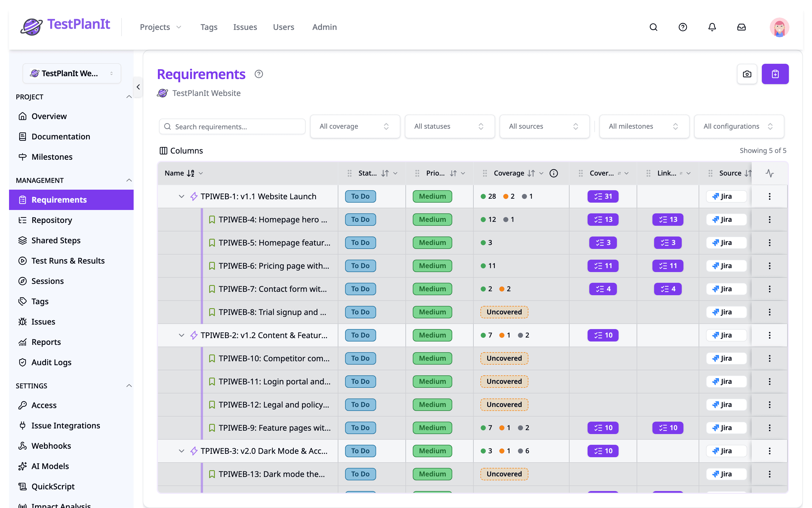Open the inbox tray icon
The image size is (812, 508).
click(741, 27)
